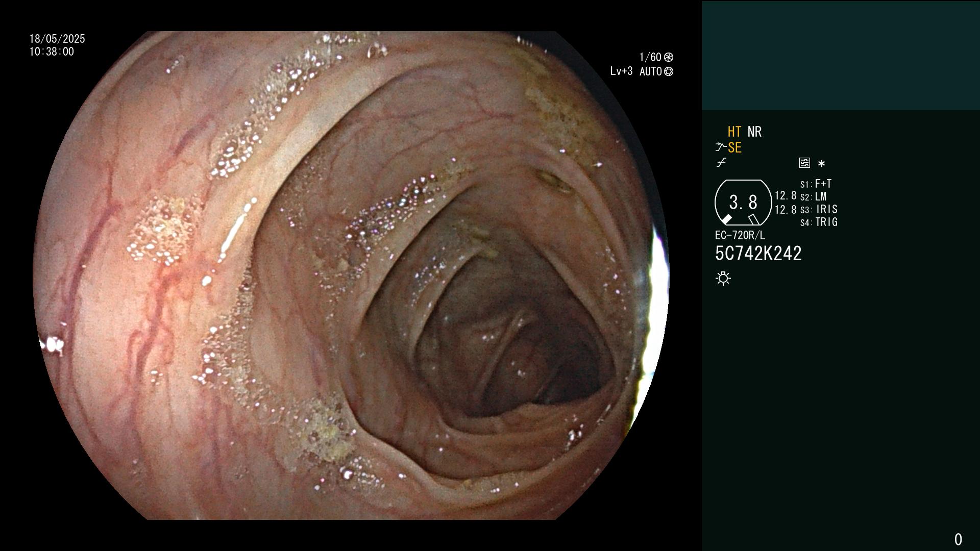The width and height of the screenshot is (980, 551).
Task: Click the image counter 0 at bottom right
Action: point(958,539)
